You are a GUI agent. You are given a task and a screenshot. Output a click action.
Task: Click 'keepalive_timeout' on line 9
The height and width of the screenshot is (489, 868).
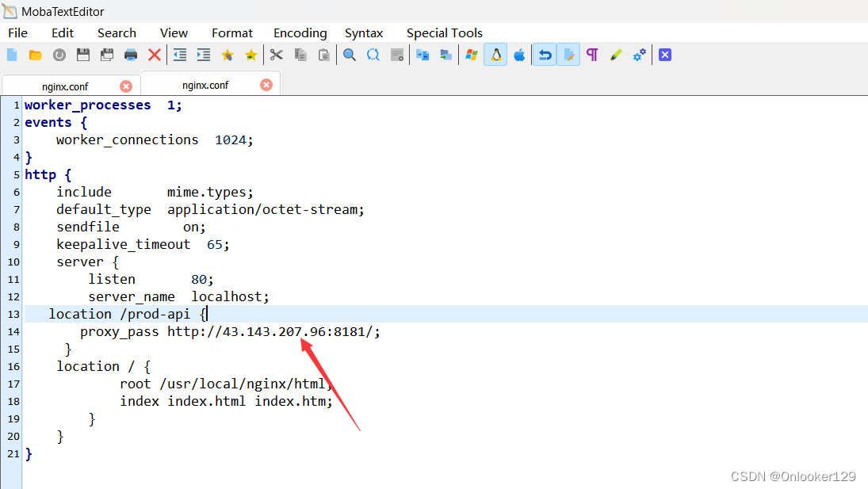[x=124, y=244]
